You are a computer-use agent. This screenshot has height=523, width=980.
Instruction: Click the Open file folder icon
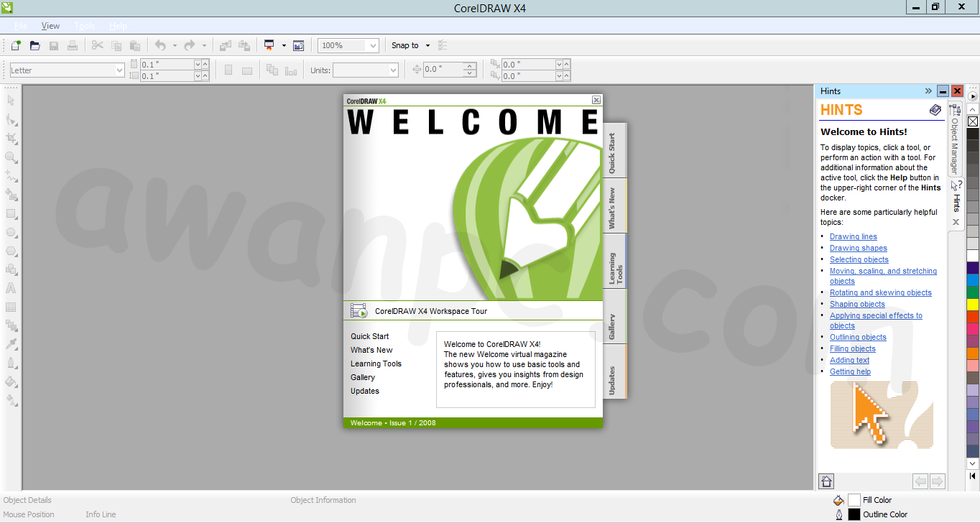pyautogui.click(x=34, y=45)
